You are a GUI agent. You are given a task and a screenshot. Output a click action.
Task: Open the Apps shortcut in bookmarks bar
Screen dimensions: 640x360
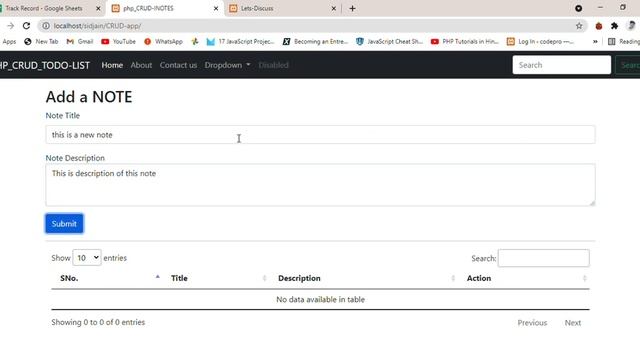point(8,42)
